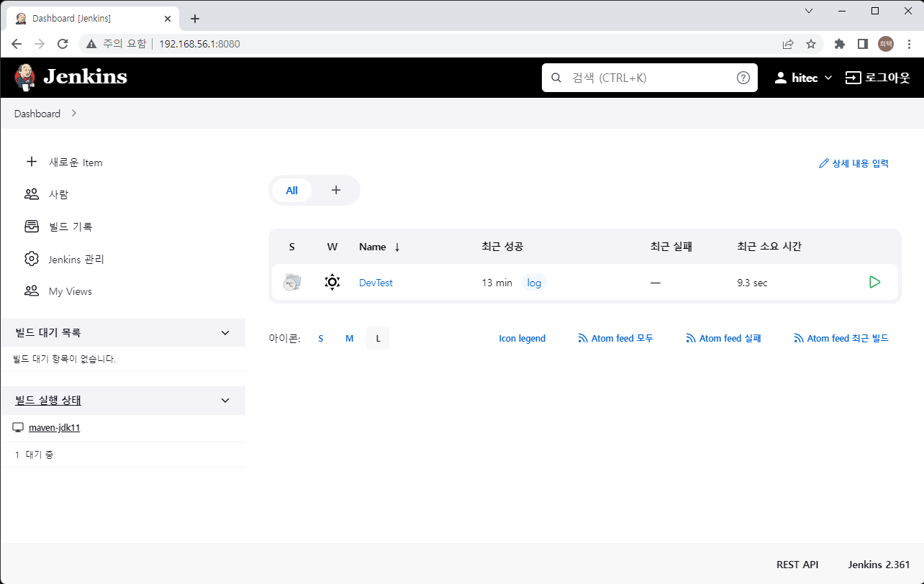The height and width of the screenshot is (584, 924).
Task: Click the 최근 실패 column header
Action: pos(671,247)
